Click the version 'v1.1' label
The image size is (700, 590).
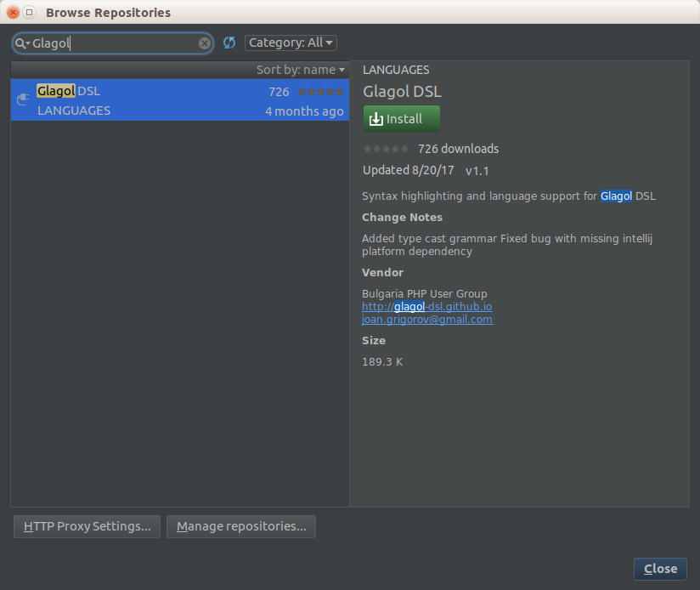coord(477,171)
